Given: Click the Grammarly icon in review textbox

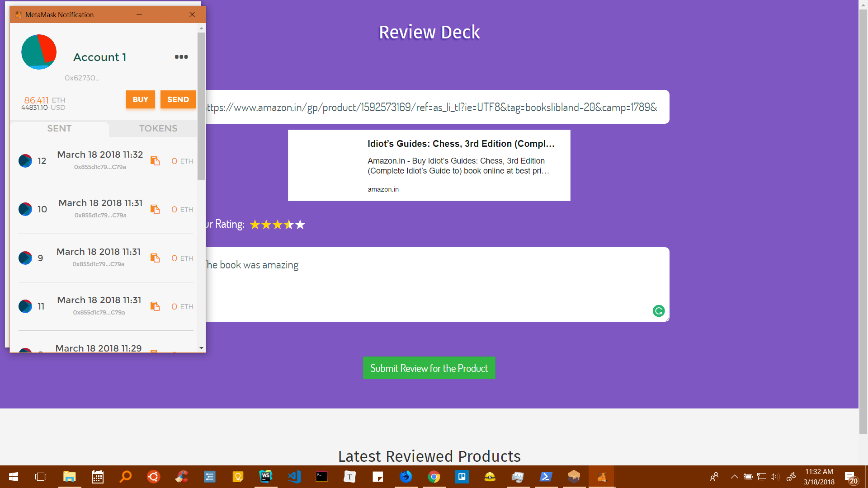Looking at the screenshot, I should pos(659,311).
